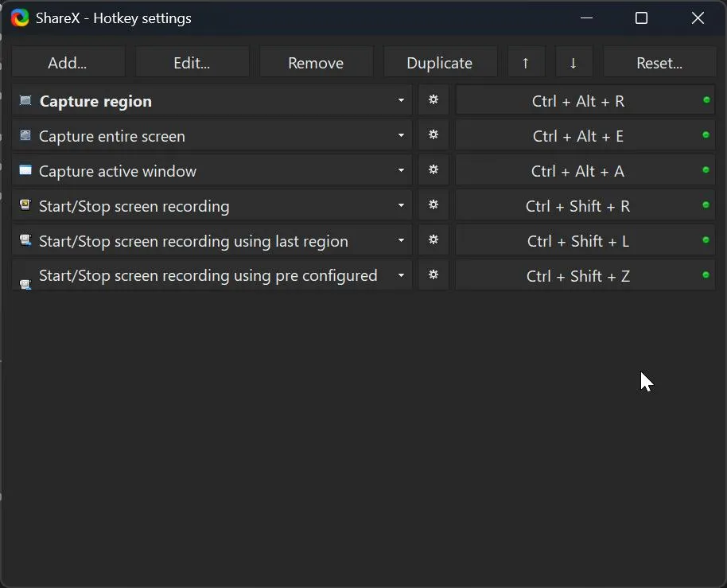Click green status dot for Ctrl + Alt + A
The image size is (727, 588).
(x=706, y=169)
